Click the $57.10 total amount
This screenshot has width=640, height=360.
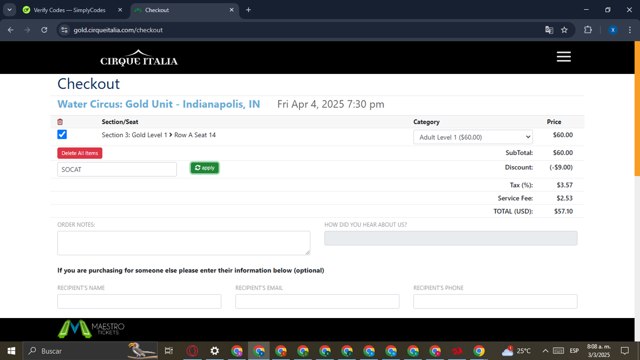tap(563, 211)
